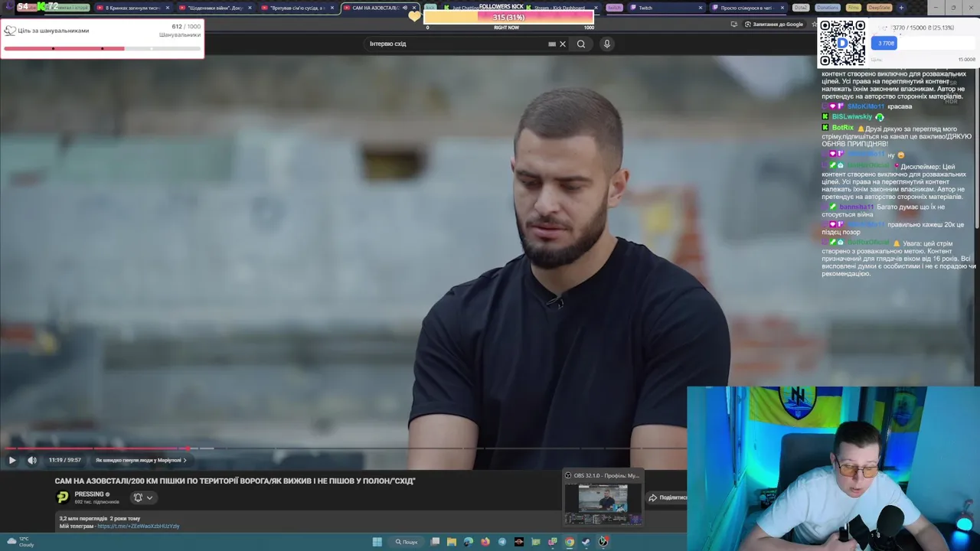The width and height of the screenshot is (980, 551).
Task: Click the cast screen icon in address bar
Action: [x=733, y=24]
